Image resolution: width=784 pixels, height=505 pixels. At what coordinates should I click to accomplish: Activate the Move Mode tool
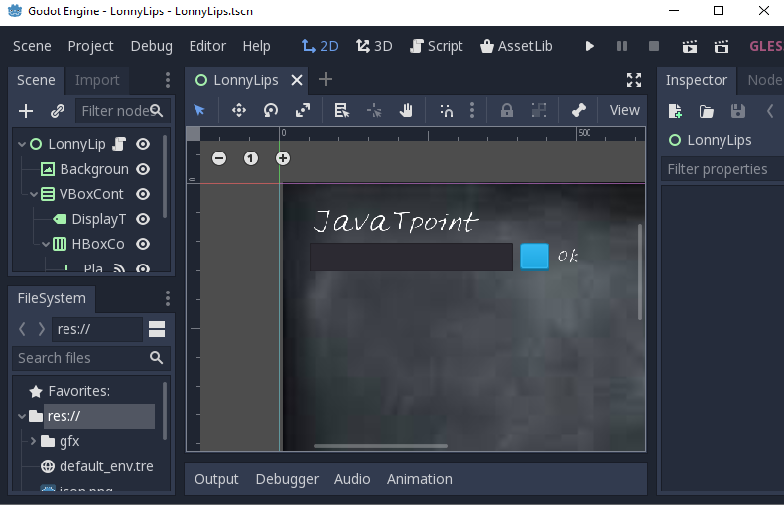(x=239, y=110)
